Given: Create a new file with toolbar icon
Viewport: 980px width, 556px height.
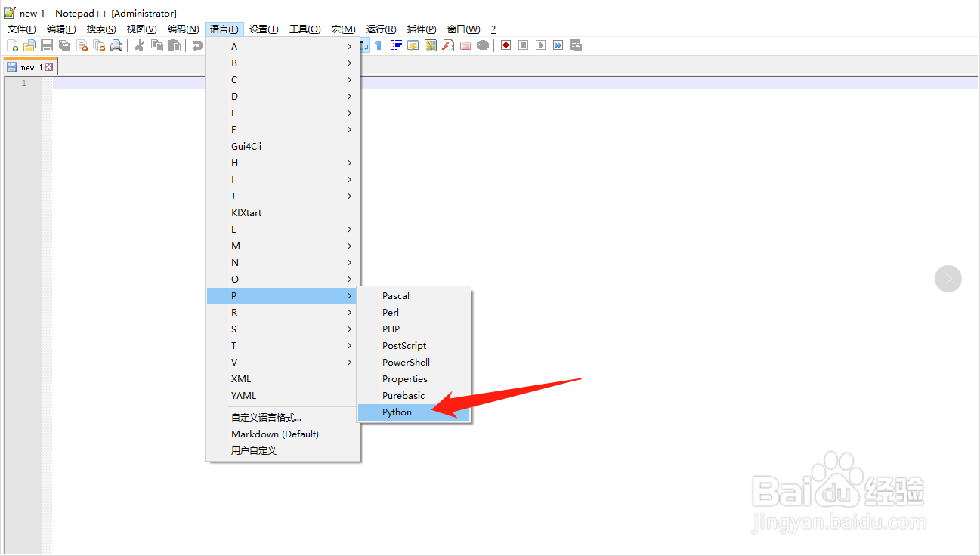Looking at the screenshot, I should (12, 45).
